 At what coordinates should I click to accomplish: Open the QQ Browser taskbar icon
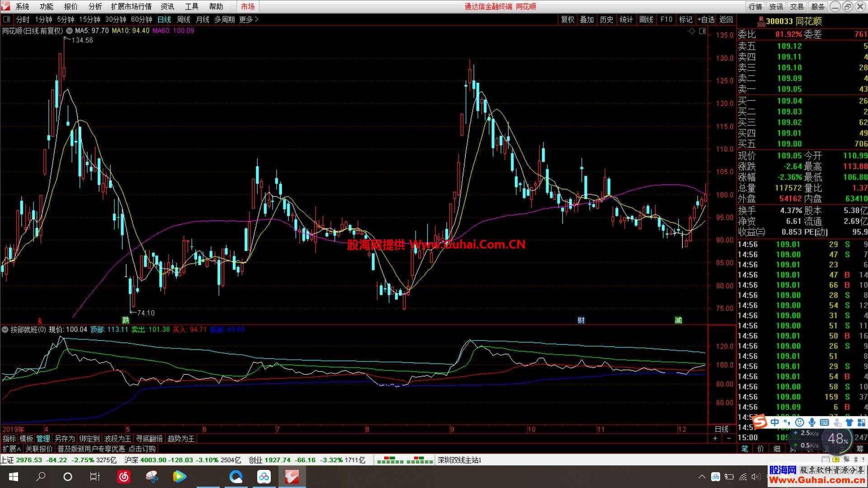coord(236,477)
